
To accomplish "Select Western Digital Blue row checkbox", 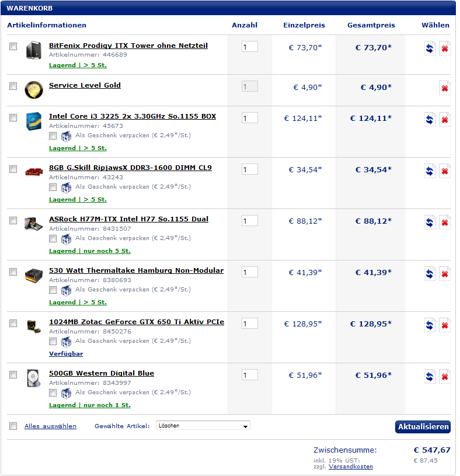I will [13, 374].
